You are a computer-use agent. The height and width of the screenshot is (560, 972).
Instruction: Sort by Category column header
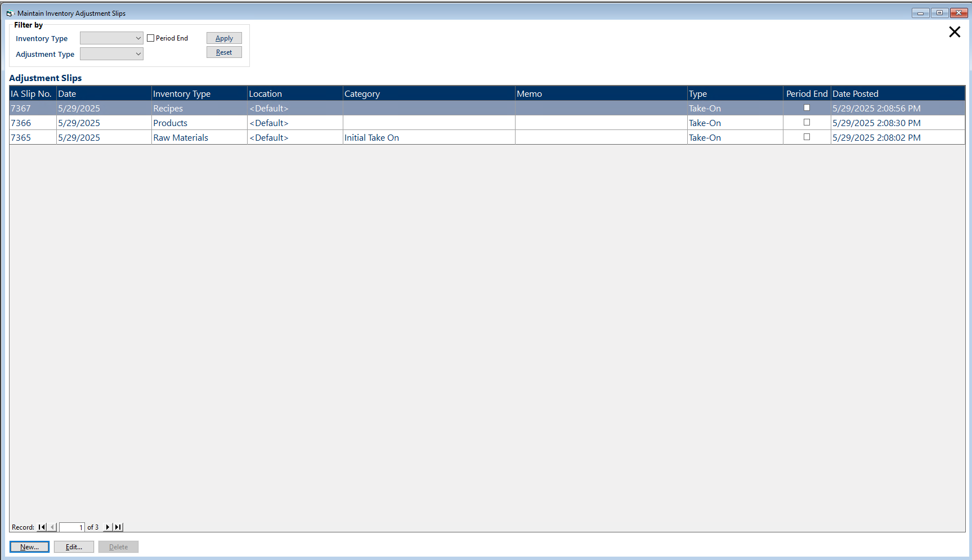coord(429,93)
